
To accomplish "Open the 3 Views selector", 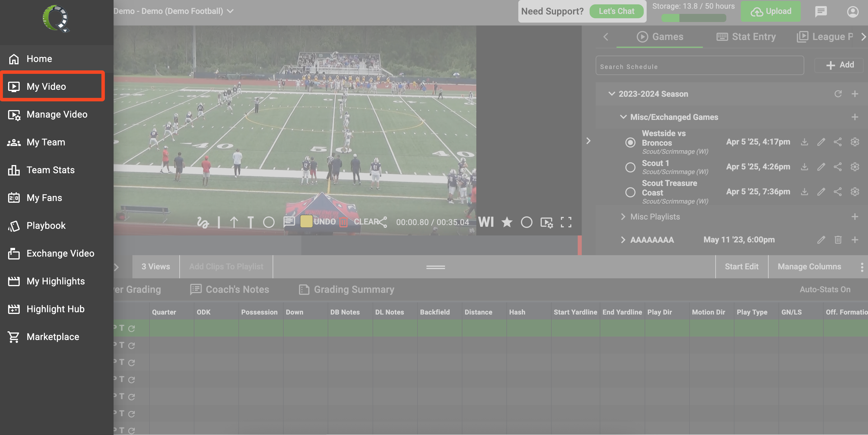I will click(x=156, y=266).
